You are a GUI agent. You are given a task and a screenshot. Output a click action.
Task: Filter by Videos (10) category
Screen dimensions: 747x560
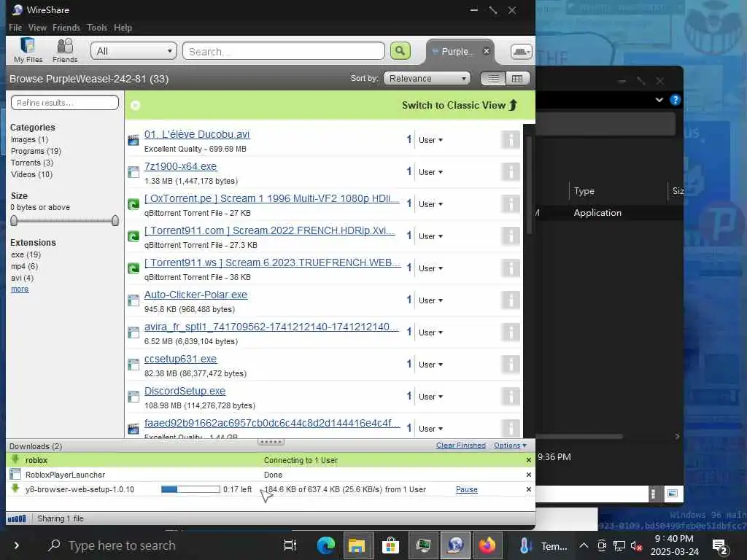[x=31, y=174]
